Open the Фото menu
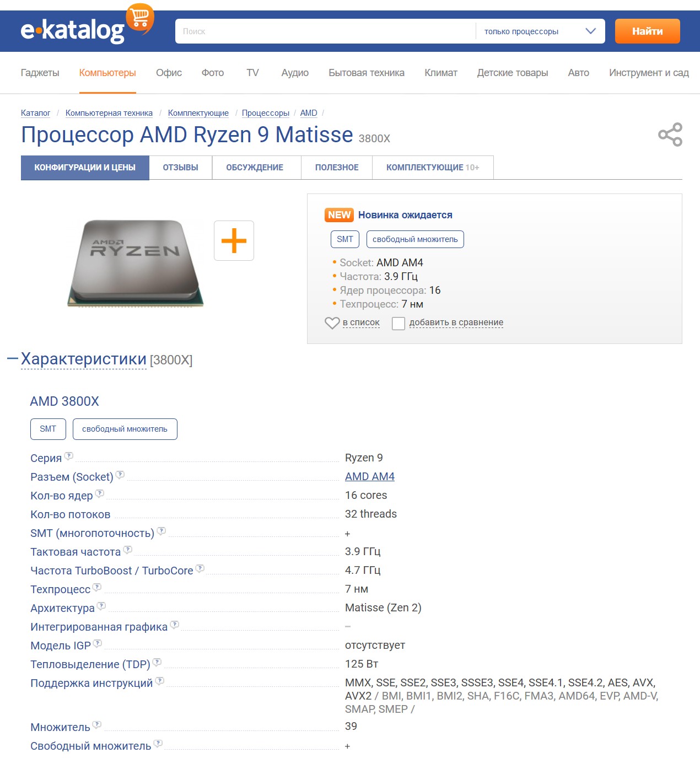Viewport: 700px width, 758px height. [213, 73]
